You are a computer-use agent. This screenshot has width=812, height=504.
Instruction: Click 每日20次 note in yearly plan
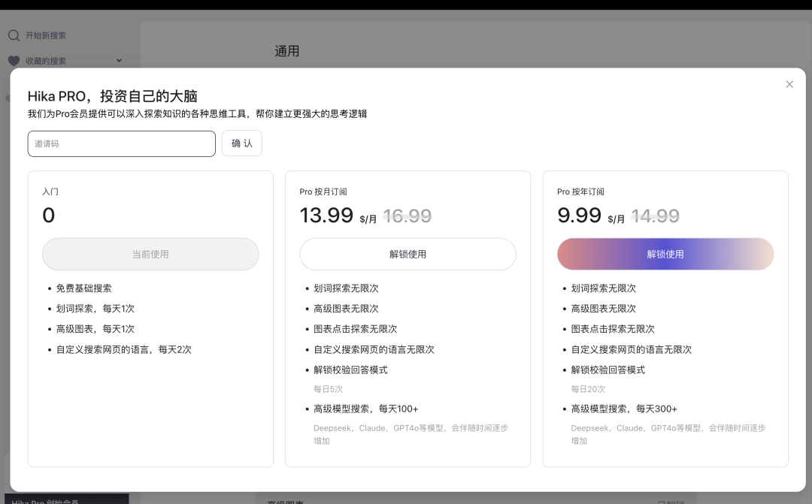click(588, 388)
